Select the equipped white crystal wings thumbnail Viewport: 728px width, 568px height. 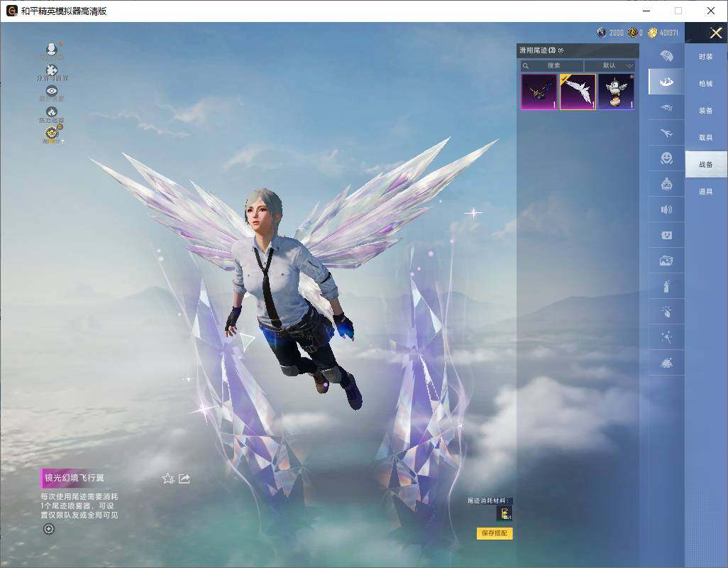(578, 92)
